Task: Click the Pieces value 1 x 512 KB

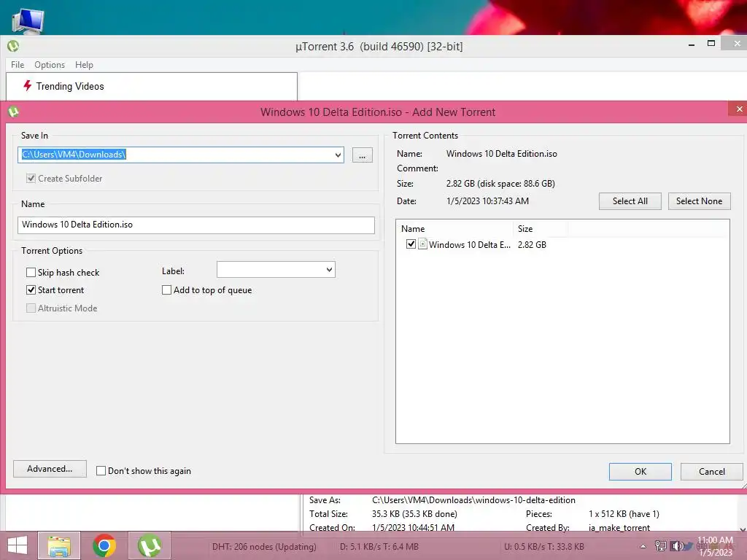Action: (x=624, y=514)
